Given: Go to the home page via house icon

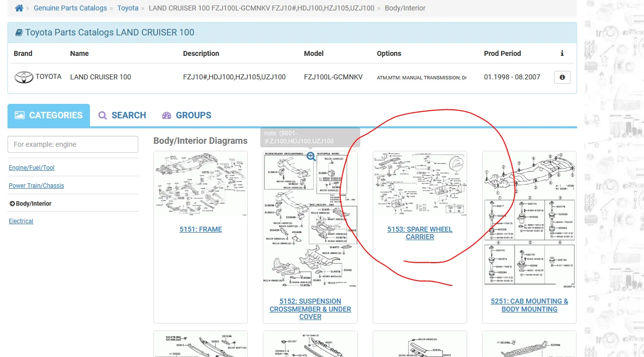Looking at the screenshot, I should (19, 8).
